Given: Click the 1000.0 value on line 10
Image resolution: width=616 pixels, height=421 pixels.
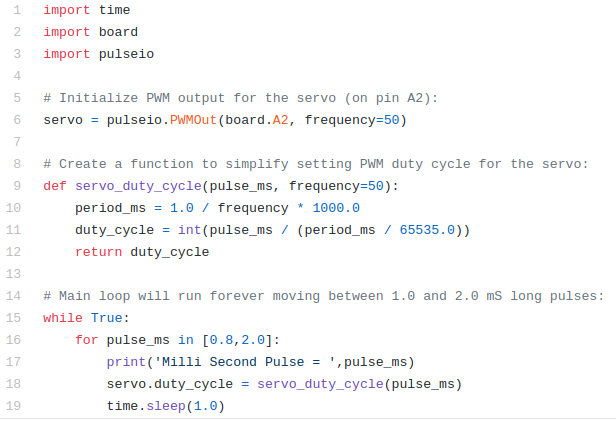Looking at the screenshot, I should [x=336, y=208].
